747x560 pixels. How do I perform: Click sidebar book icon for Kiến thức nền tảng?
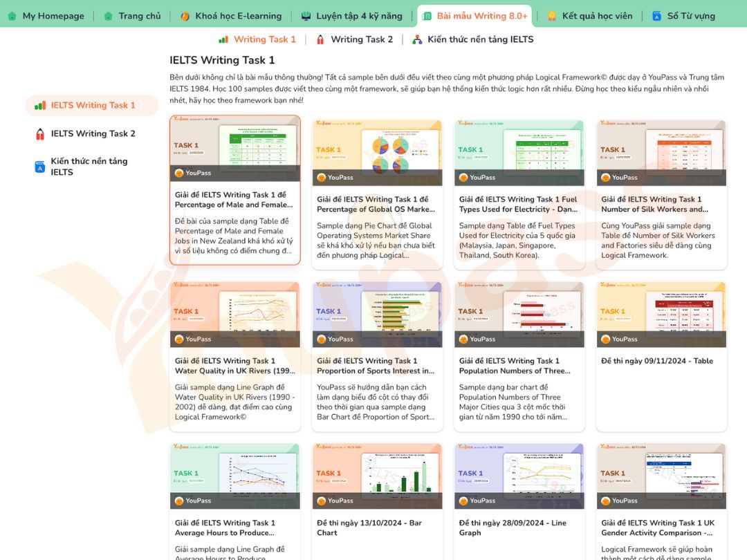tap(40, 167)
